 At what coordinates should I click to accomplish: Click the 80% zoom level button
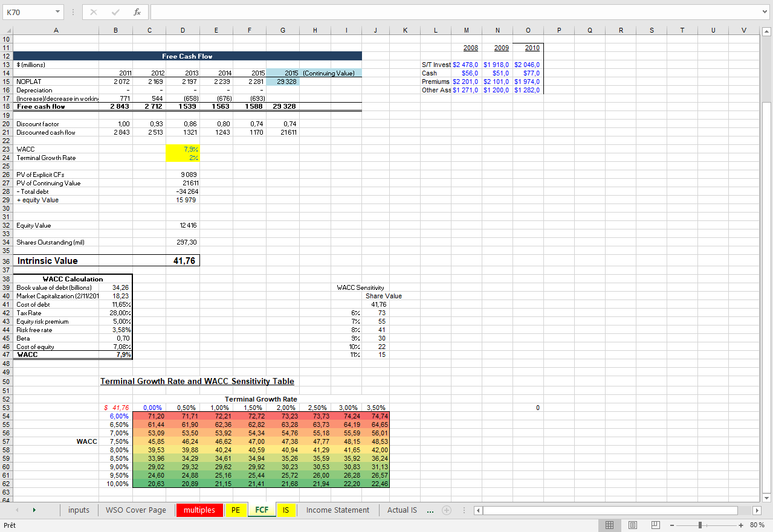756,525
